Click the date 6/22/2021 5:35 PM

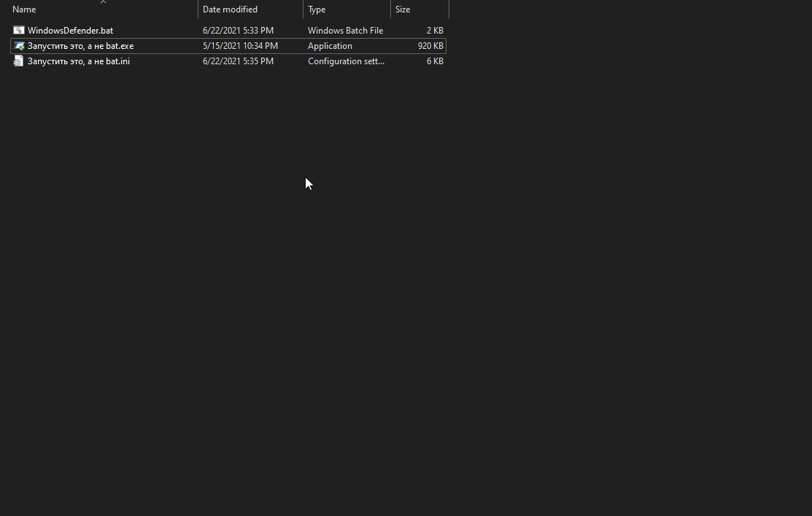pyautogui.click(x=239, y=61)
